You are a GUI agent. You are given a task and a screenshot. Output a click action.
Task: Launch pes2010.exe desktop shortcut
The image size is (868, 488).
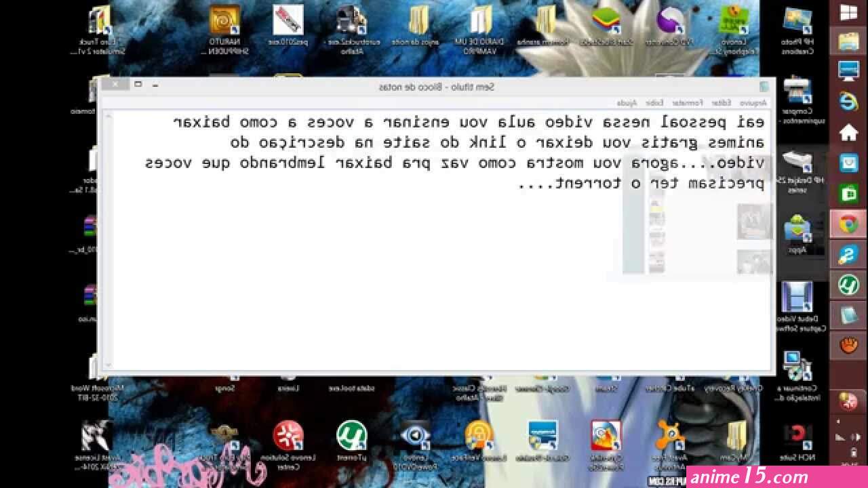point(288,26)
